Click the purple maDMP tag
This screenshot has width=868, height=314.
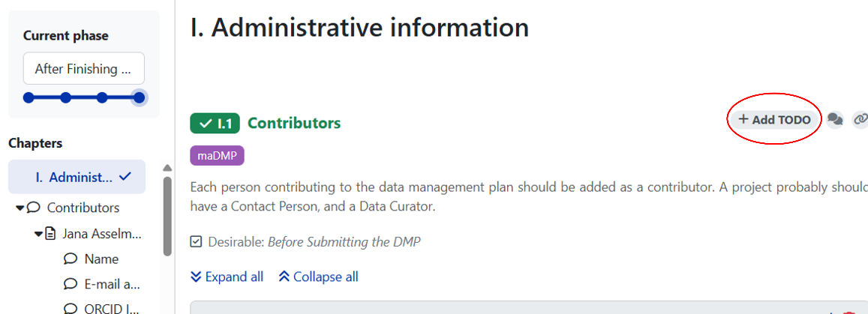pos(217,156)
